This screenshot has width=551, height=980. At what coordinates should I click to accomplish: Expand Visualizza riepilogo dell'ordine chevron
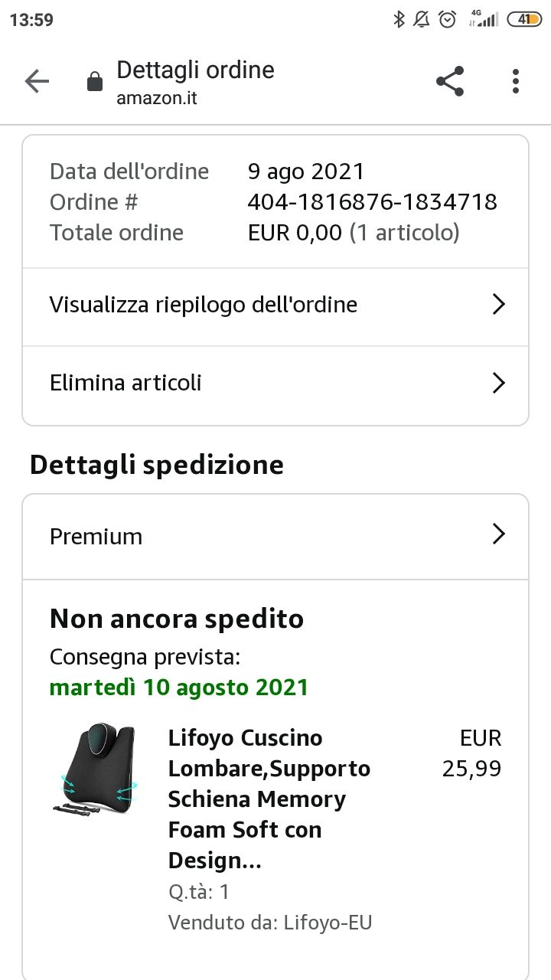pos(499,305)
